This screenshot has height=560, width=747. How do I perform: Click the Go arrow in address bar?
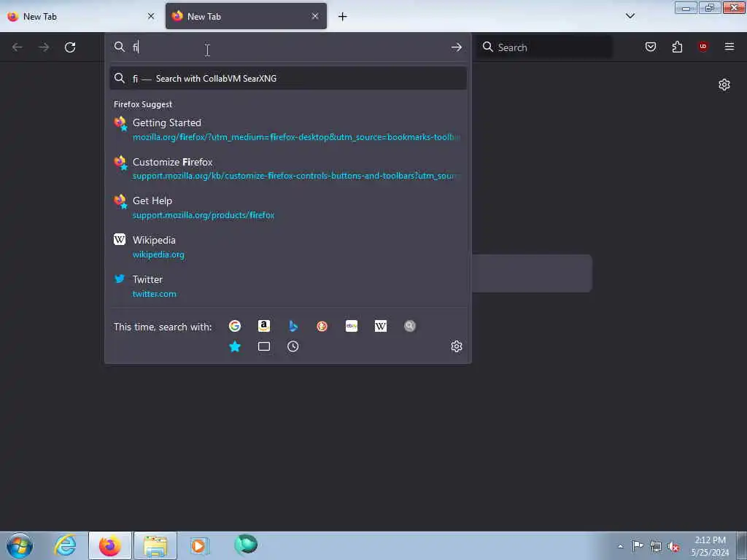pyautogui.click(x=457, y=47)
